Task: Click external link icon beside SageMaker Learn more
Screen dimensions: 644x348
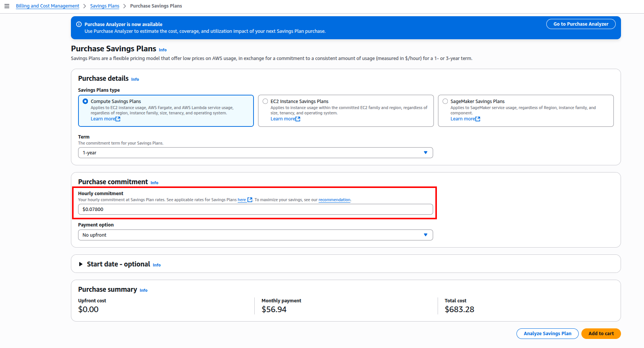Action: (478, 119)
